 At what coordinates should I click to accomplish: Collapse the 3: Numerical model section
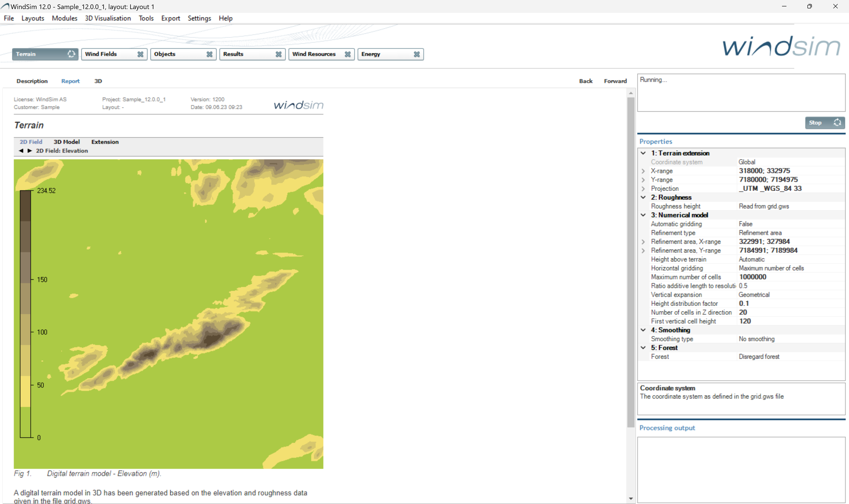click(x=643, y=215)
